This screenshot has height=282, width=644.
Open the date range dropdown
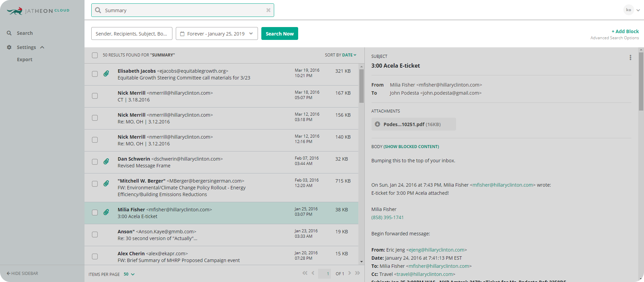(217, 34)
